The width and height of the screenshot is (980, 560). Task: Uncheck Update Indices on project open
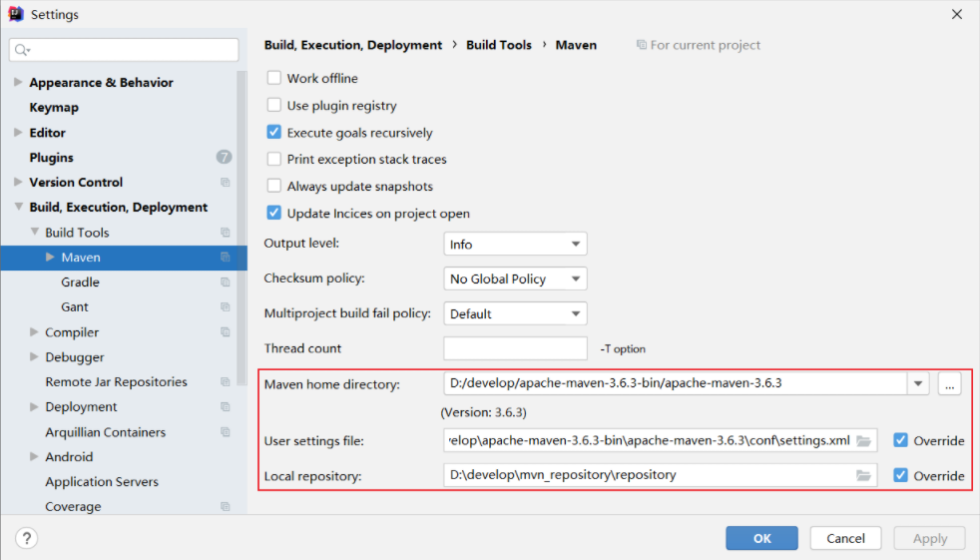(x=273, y=213)
